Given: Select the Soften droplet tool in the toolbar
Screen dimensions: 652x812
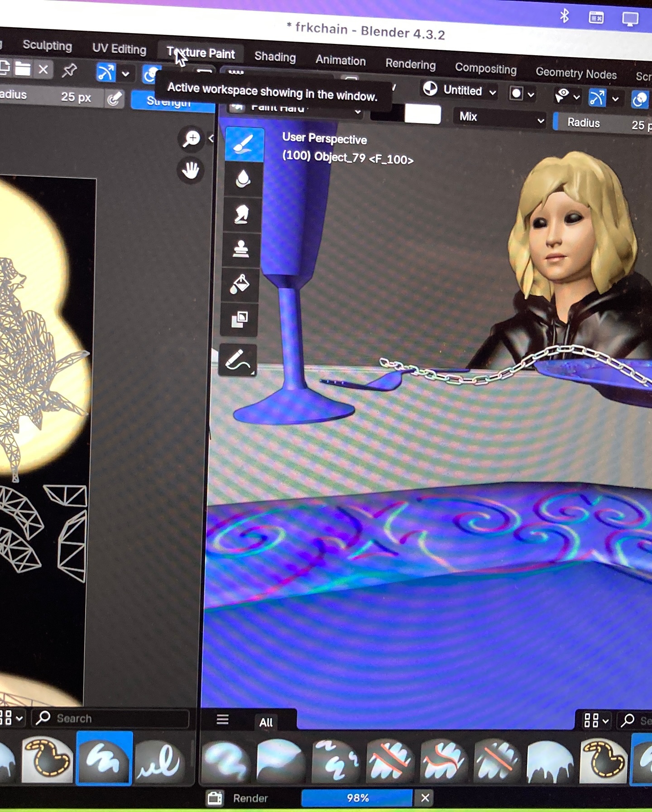Looking at the screenshot, I should 243,179.
